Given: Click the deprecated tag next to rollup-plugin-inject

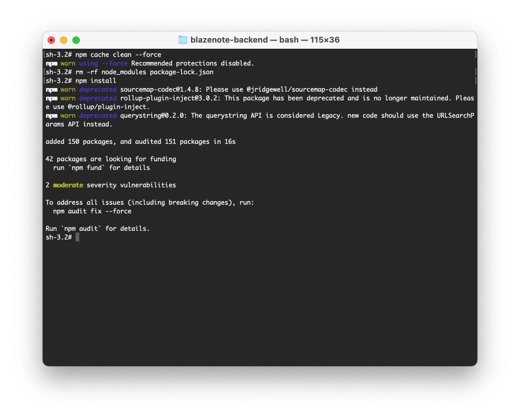Looking at the screenshot, I should [x=97, y=98].
